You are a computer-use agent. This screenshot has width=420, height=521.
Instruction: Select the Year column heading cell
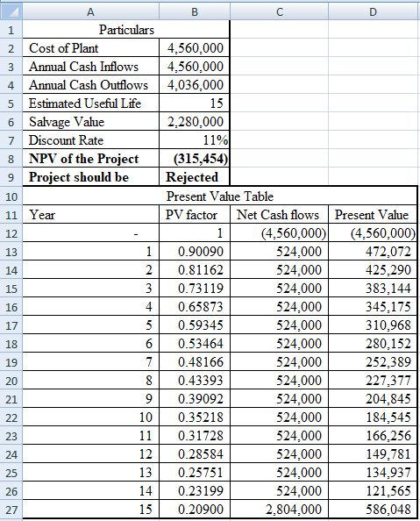point(90,215)
